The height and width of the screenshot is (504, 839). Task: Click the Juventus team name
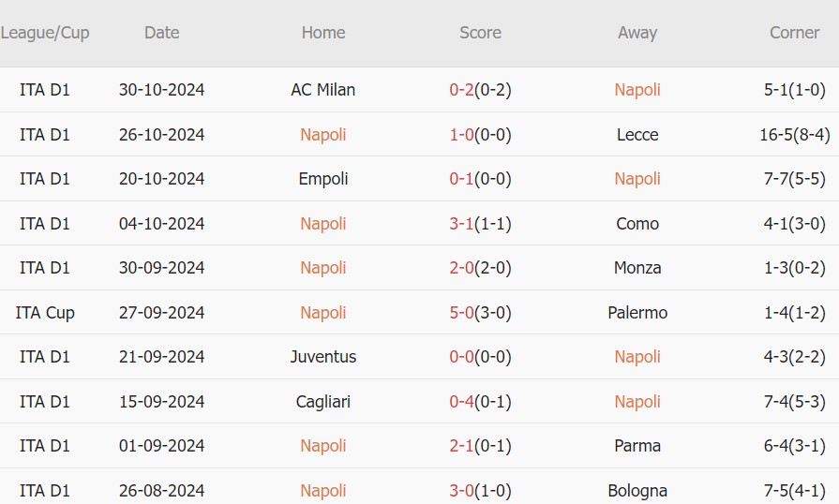(323, 357)
